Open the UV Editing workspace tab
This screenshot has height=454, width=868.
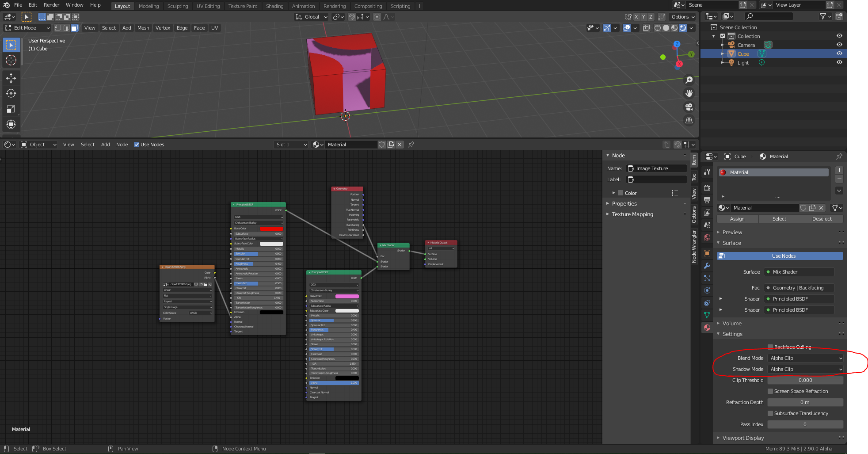[x=208, y=6]
